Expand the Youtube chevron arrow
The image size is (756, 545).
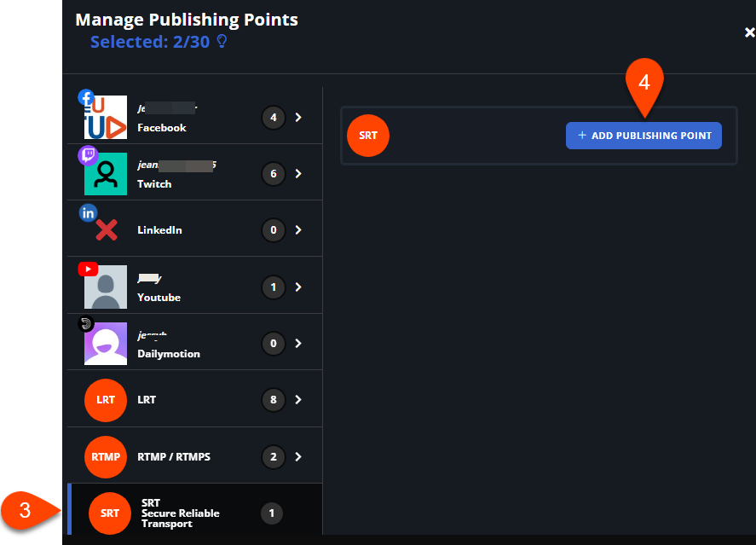point(298,287)
